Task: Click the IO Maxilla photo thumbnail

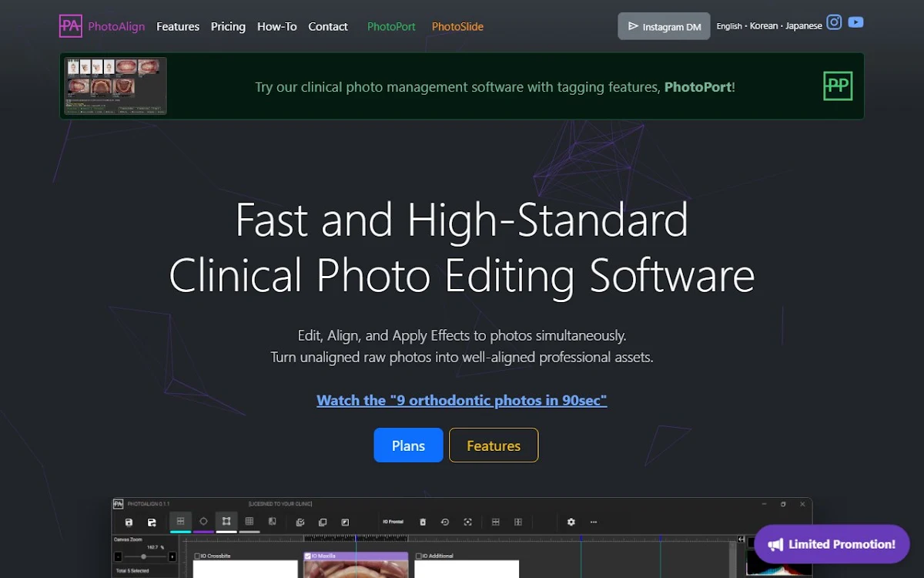Action: [x=356, y=569]
